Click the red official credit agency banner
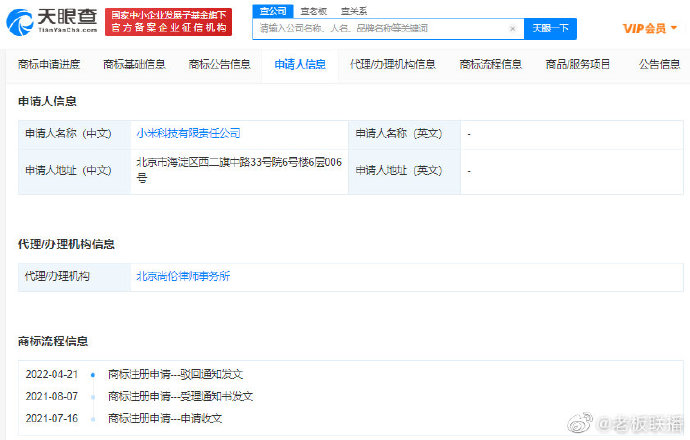 pos(168,21)
